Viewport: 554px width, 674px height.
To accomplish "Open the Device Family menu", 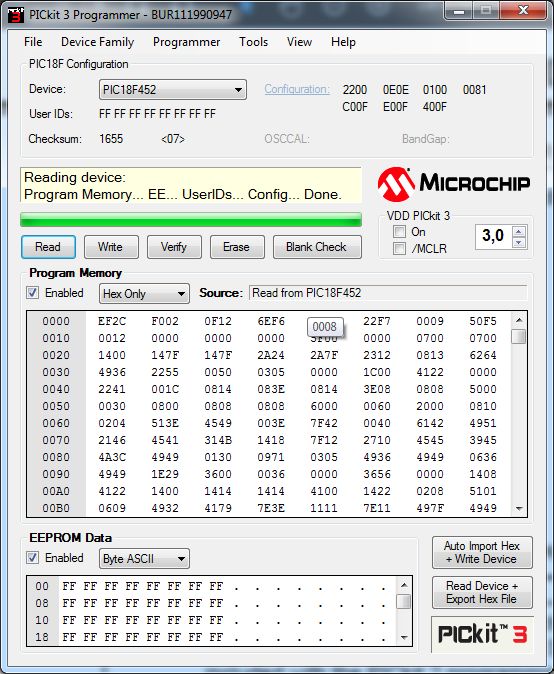I will (98, 42).
